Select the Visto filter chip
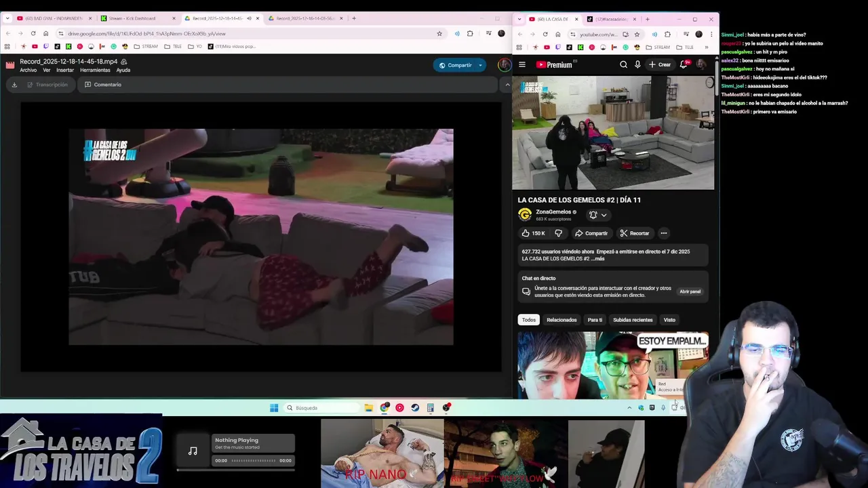The width and height of the screenshot is (868, 488). tap(669, 320)
